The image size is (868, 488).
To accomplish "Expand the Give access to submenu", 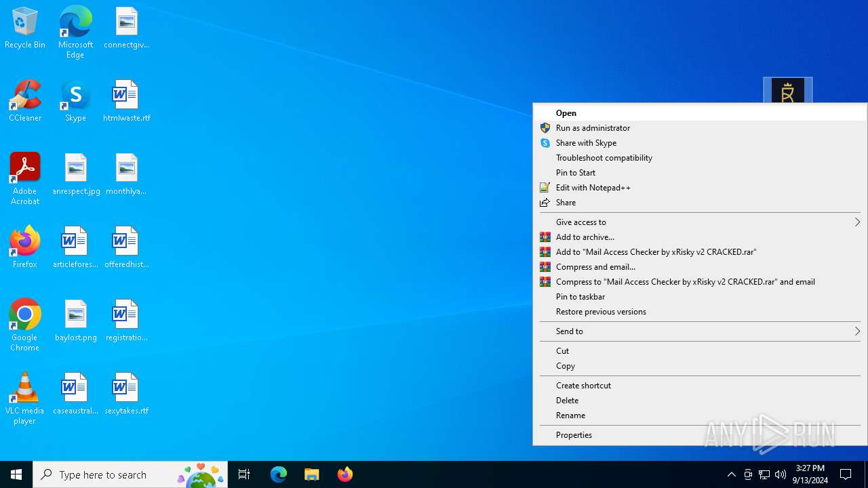I will coord(700,222).
